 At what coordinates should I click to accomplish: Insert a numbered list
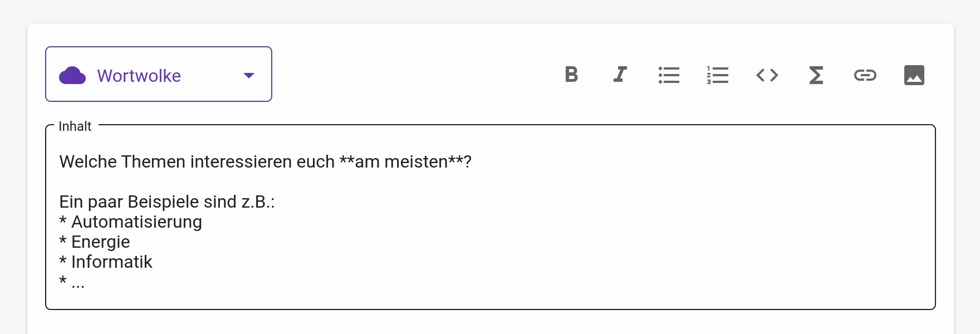[718, 75]
